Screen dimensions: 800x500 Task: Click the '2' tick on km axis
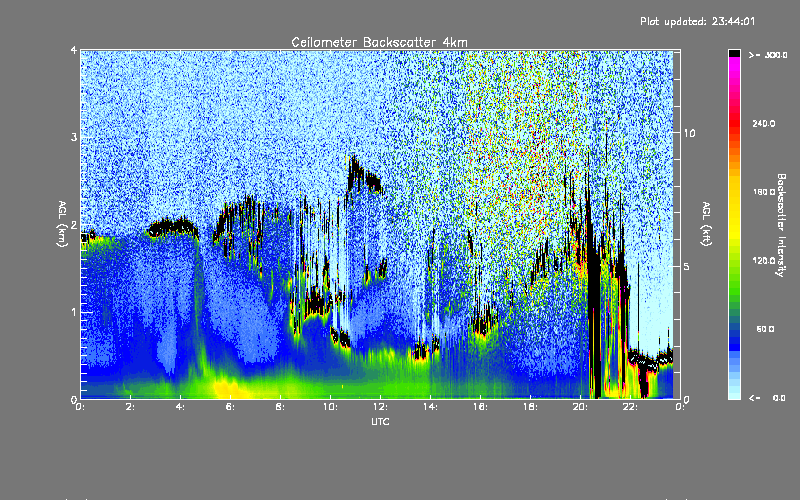(74, 224)
